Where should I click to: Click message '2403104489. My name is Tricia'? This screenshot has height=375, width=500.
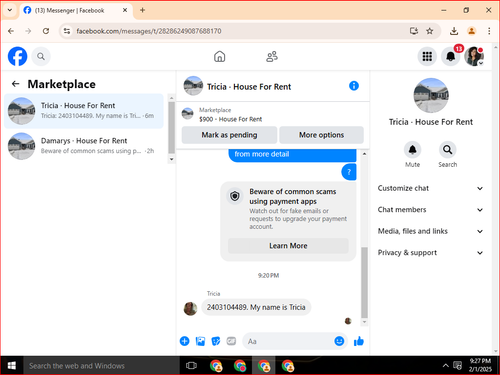[x=256, y=307]
